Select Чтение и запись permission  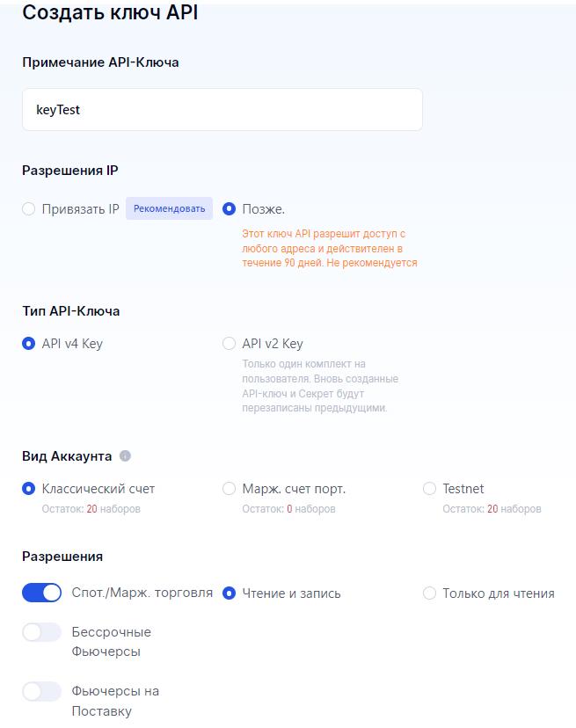pyautogui.click(x=230, y=593)
